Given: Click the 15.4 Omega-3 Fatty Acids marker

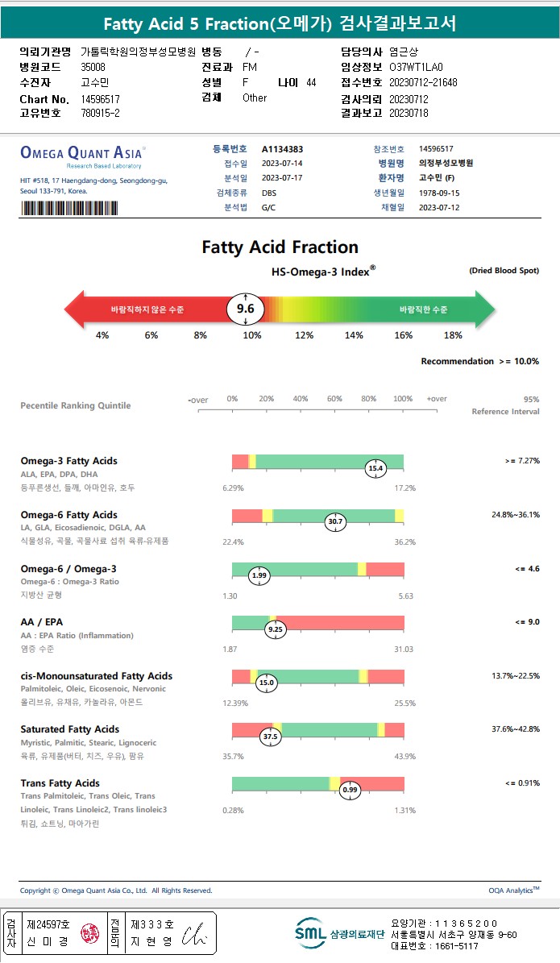Looking at the screenshot, I should point(375,468).
